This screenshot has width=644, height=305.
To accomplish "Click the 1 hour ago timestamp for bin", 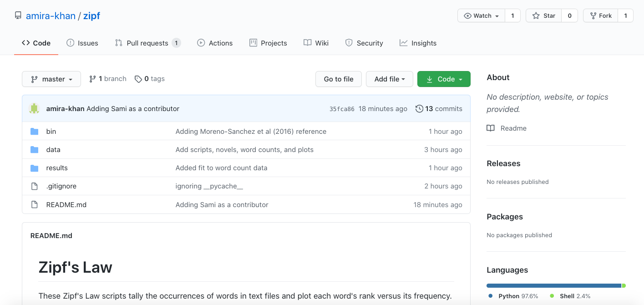I will [446, 131].
